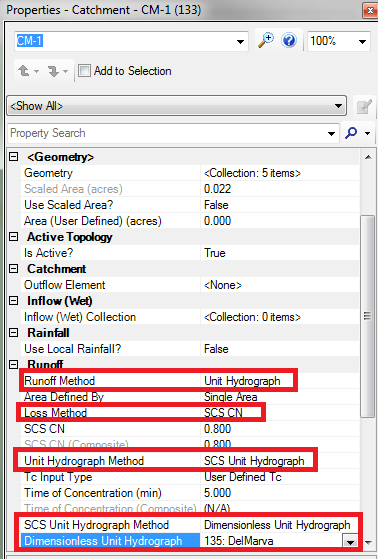The width and height of the screenshot is (378, 559).
Task: Collapse the Geometry section
Action: (14, 157)
